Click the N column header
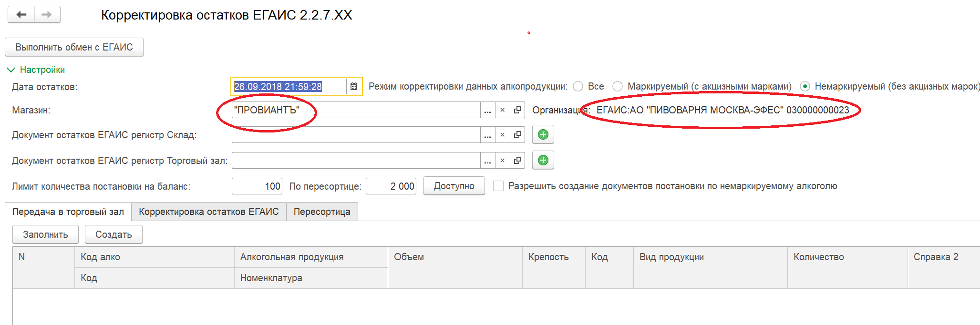 [43, 267]
